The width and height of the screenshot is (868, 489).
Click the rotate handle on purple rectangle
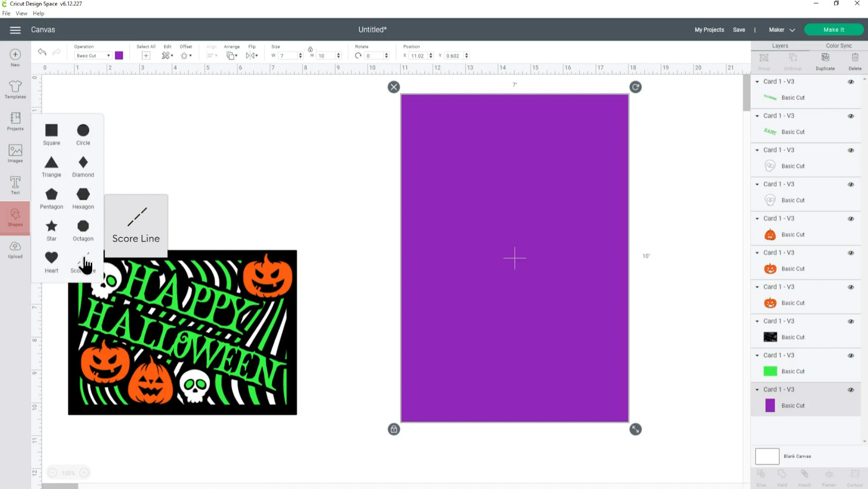coord(635,87)
